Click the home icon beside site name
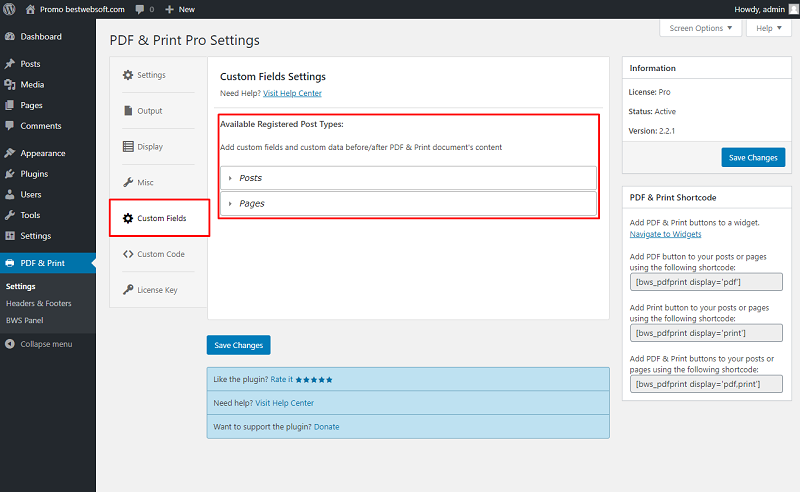This screenshot has height=492, width=800. click(x=31, y=9)
